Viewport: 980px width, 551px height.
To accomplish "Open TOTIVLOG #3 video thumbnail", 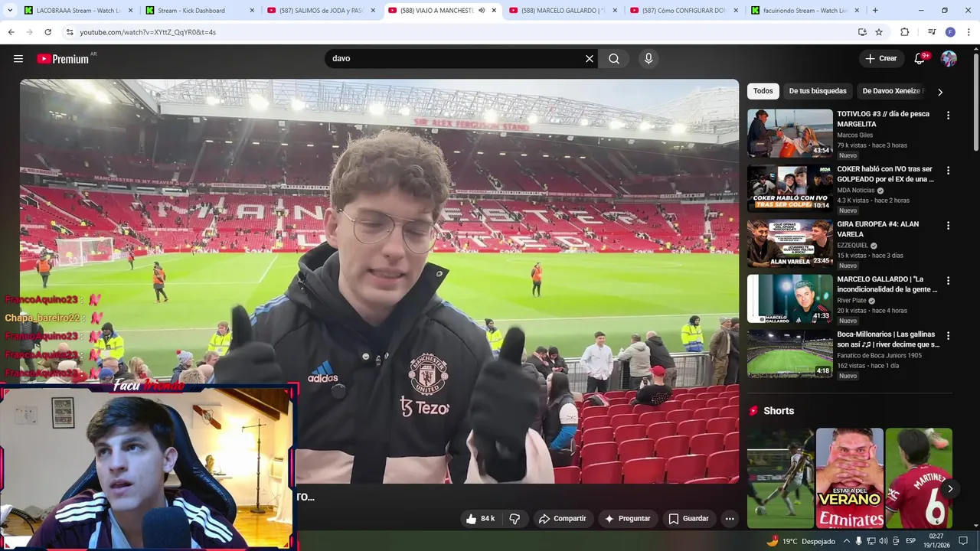I will tap(790, 133).
